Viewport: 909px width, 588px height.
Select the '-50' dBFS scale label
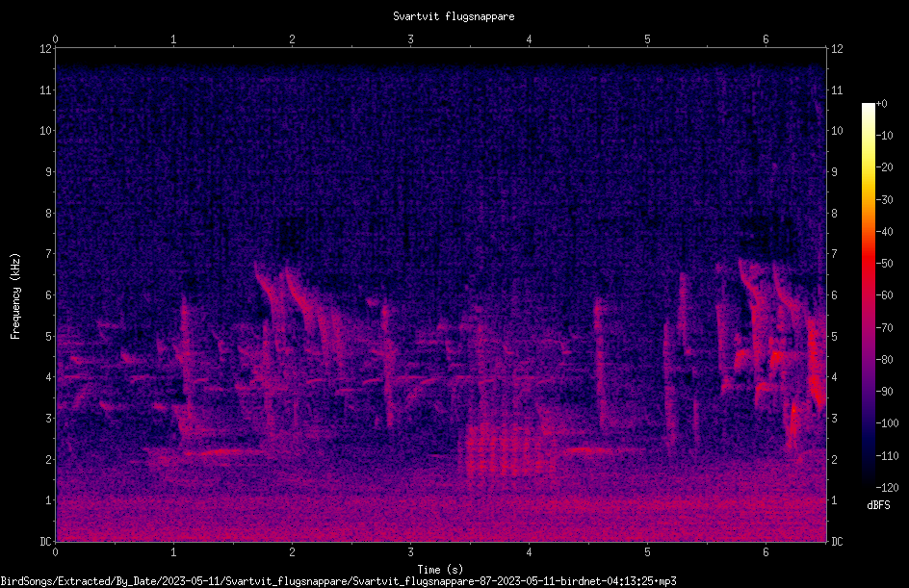tap(885, 263)
